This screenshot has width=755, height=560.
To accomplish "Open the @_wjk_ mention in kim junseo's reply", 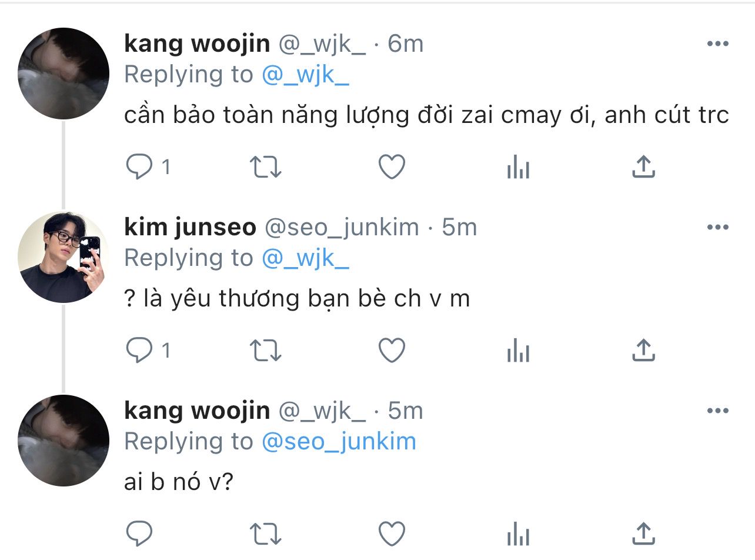I will tap(305, 258).
